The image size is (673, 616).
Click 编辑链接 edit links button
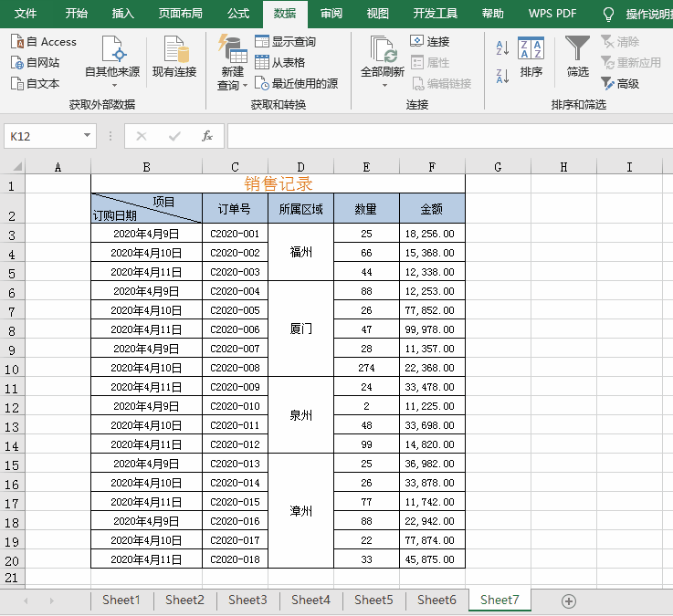coord(442,83)
